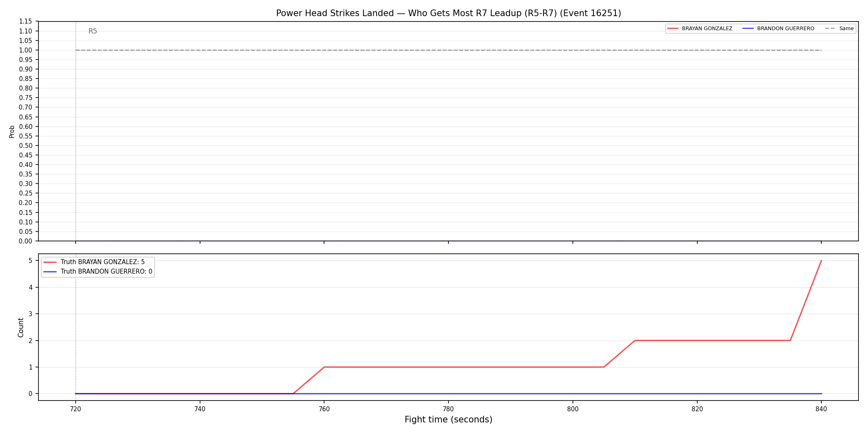Click the 0.00 tick on Prob axis
Viewport: 868px width, 434px height.
[26, 241]
